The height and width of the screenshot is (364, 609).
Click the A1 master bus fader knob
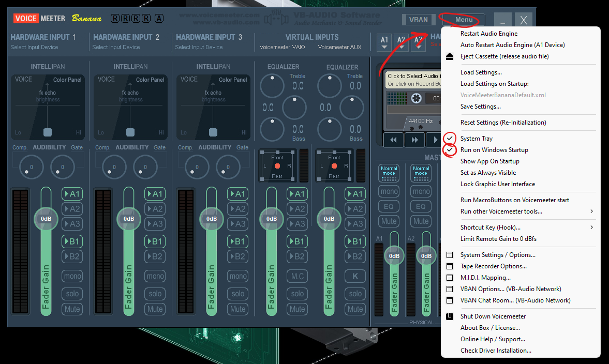(x=394, y=256)
